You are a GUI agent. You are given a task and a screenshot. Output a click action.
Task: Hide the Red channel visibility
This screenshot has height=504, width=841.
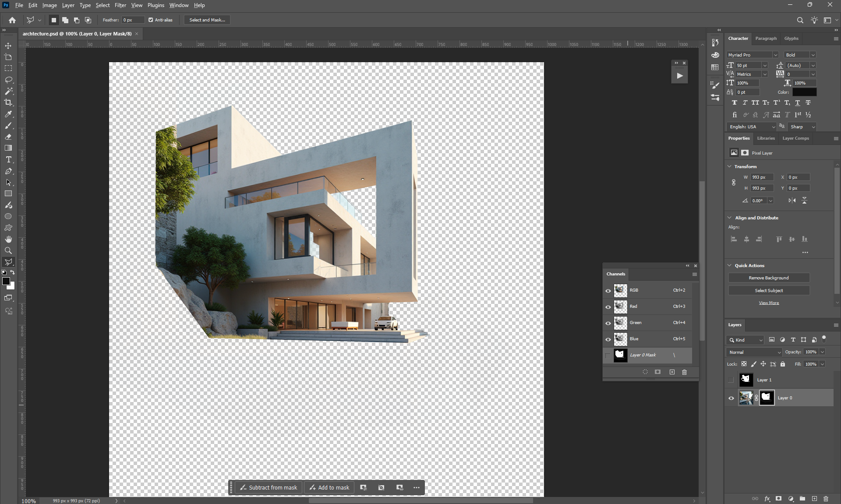pos(608,307)
